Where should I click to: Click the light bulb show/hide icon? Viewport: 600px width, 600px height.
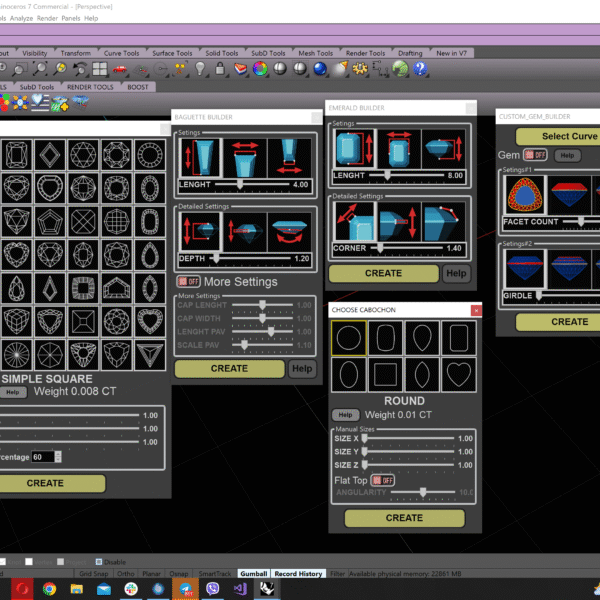(200, 69)
